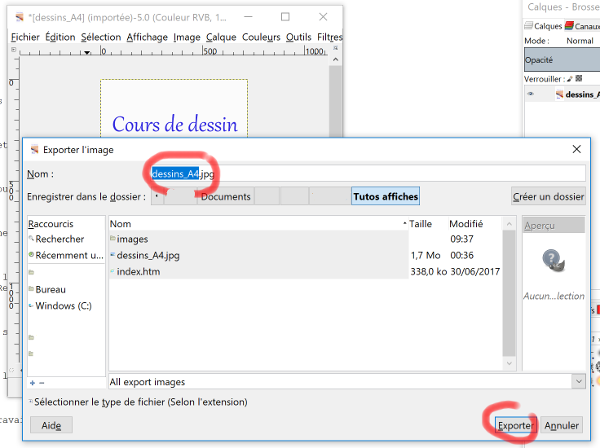This screenshot has width=600, height=448.
Task: Click the Exporter button
Action: 515,425
